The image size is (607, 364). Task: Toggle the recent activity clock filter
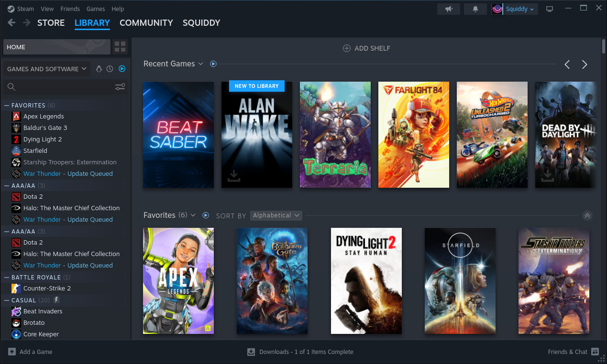point(110,69)
